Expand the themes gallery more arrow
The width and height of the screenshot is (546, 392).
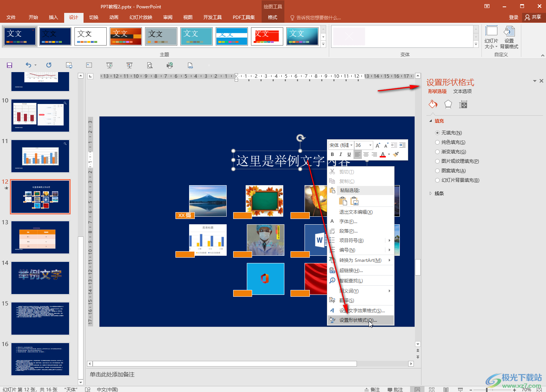tap(323, 44)
